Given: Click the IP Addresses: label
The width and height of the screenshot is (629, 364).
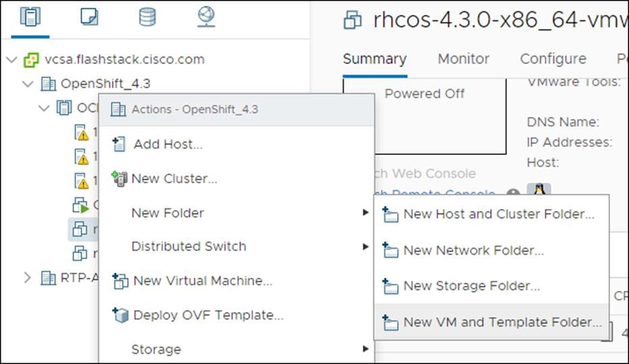Looking at the screenshot, I should tap(570, 142).
